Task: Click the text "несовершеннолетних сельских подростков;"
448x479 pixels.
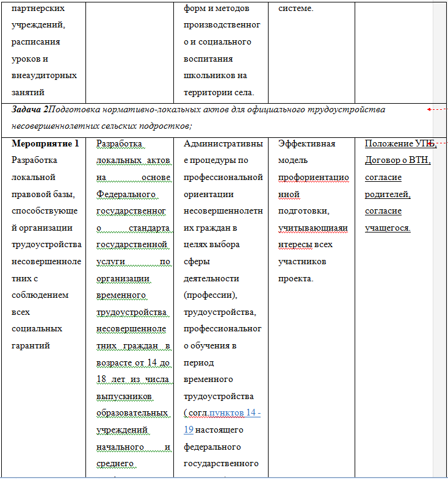Action: click(x=102, y=126)
